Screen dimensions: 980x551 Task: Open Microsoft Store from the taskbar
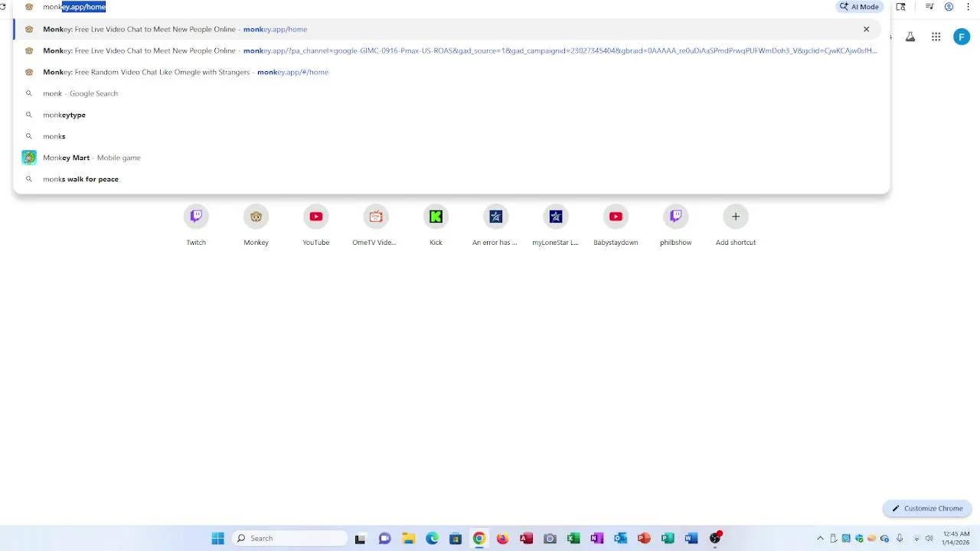[x=456, y=538]
